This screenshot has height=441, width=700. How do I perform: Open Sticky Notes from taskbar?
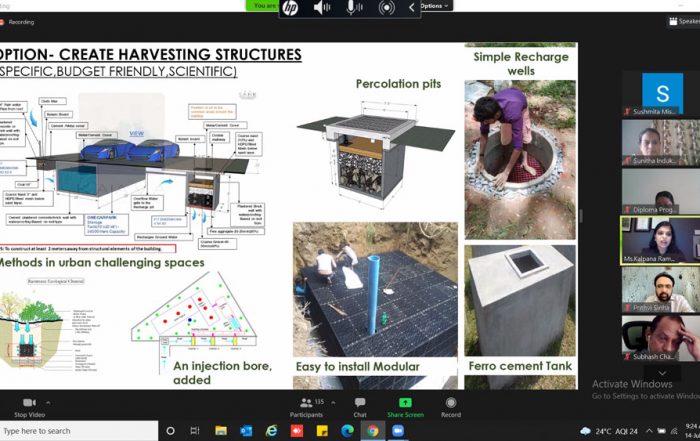click(322, 431)
